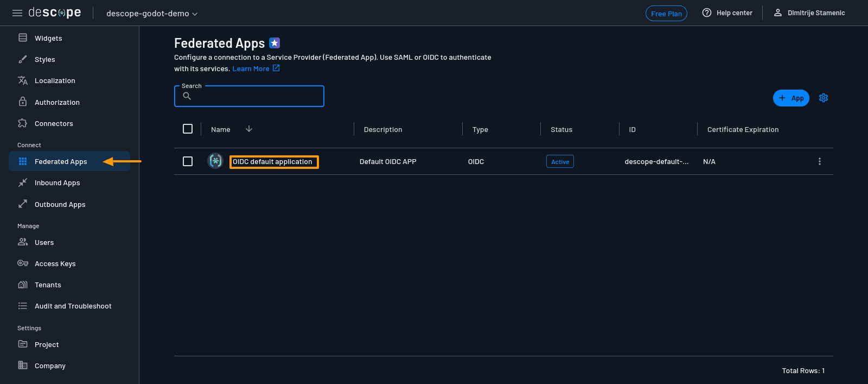868x384 pixels.
Task: Click the table settings gear icon
Action: point(823,98)
